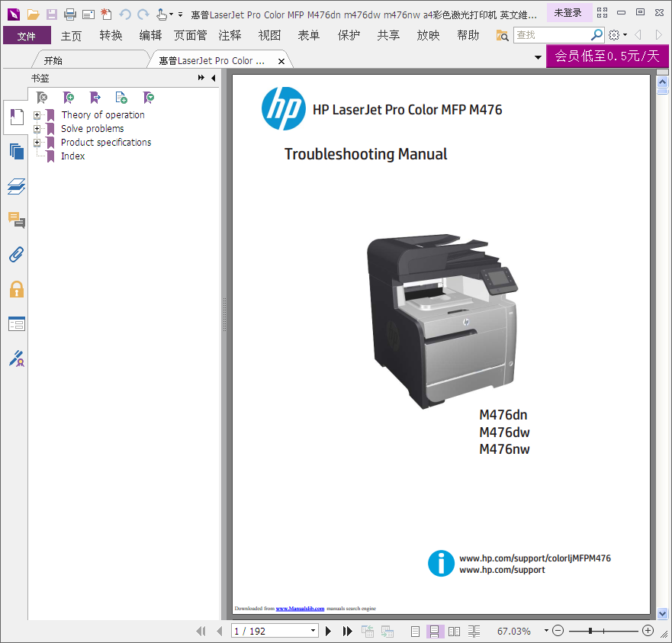Save the document using the floppy icon
Viewport: 672px width, 643px height.
pos(52,14)
